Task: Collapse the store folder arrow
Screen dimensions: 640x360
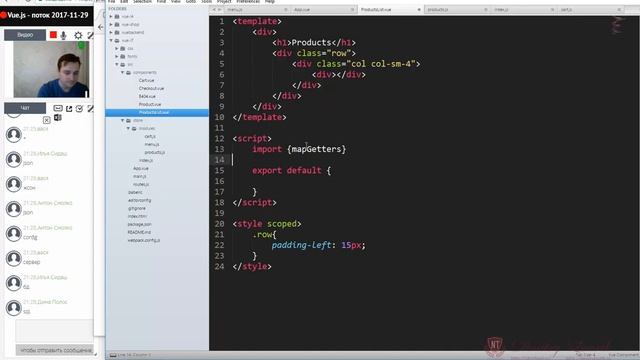Action: click(122, 120)
